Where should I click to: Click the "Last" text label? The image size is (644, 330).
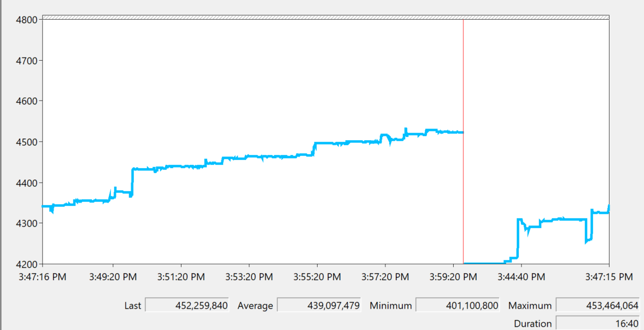132,305
